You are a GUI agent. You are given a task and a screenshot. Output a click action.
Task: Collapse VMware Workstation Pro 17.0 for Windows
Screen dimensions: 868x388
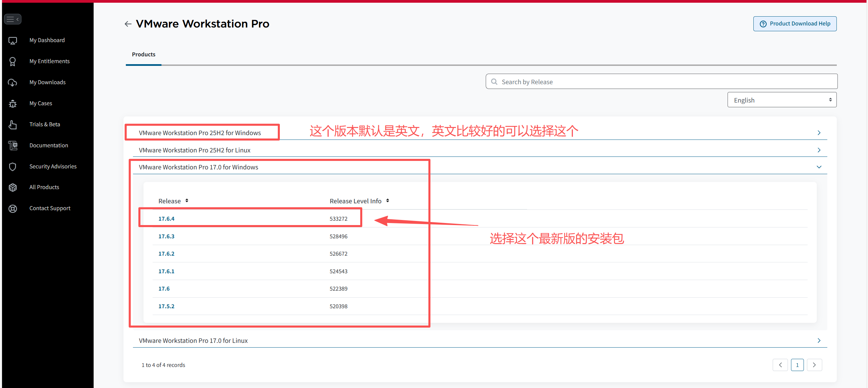click(x=819, y=167)
